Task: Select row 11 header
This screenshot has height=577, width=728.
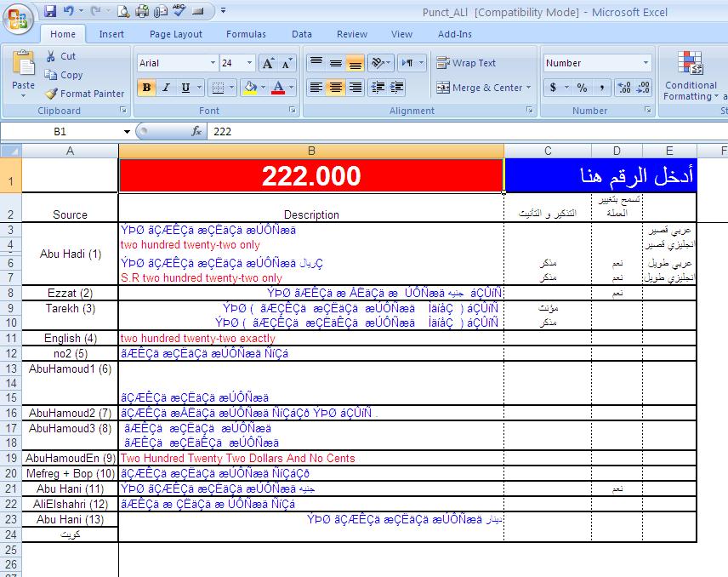Action: pos(11,338)
